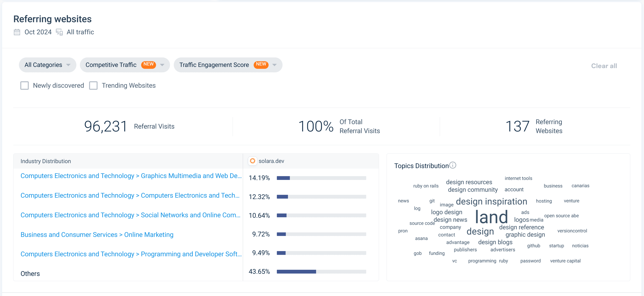Screen dimensions: 644x296
Task: Select the 'land' topic in word cloud
Action: 491,217
